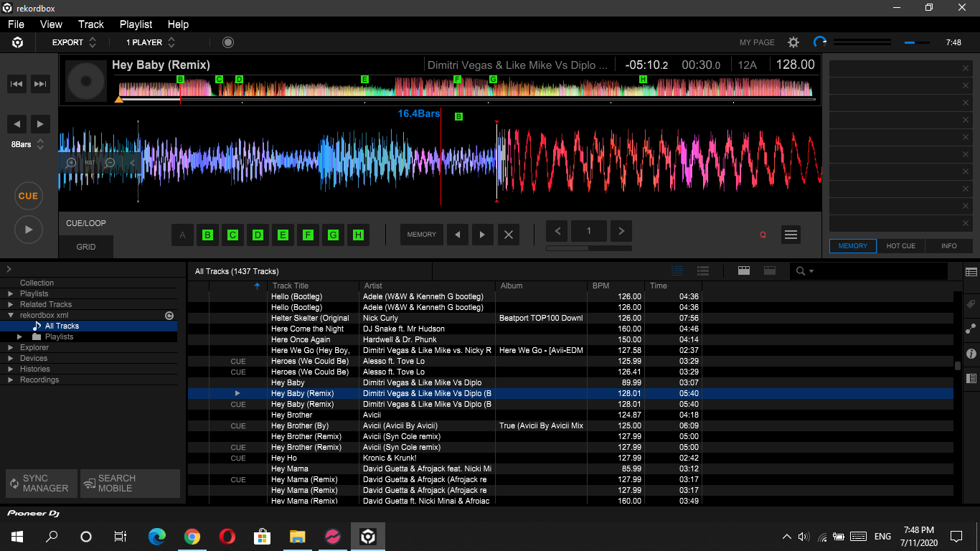Click the Sync Manager icon button
Screen dimensions: 980x551
[41, 484]
